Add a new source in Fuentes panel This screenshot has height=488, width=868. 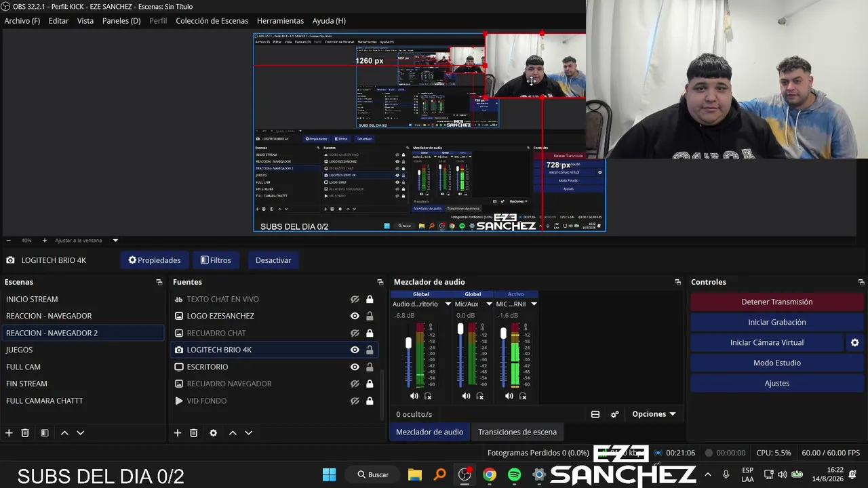pos(178,432)
